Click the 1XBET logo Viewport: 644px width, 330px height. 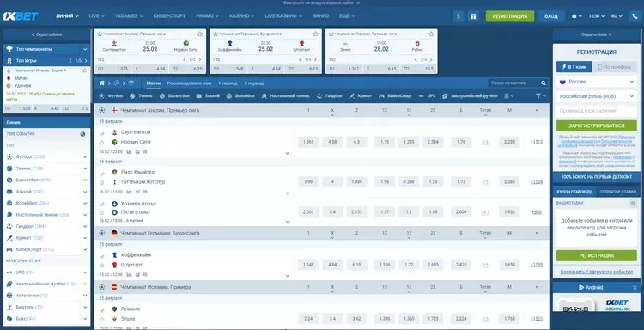20,16
